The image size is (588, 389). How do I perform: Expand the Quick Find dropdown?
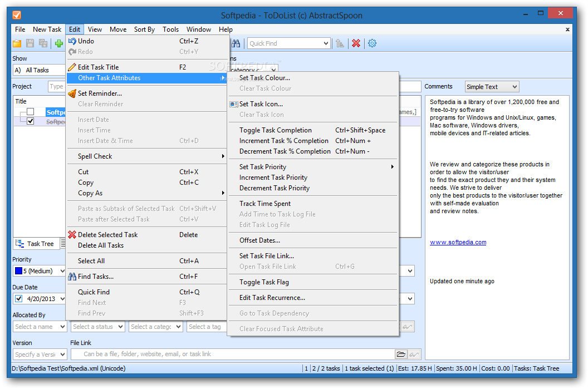[x=326, y=43]
